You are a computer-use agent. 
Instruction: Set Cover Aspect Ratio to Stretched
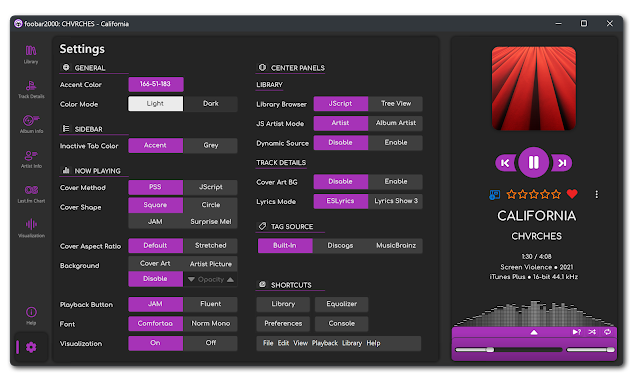coord(211,245)
